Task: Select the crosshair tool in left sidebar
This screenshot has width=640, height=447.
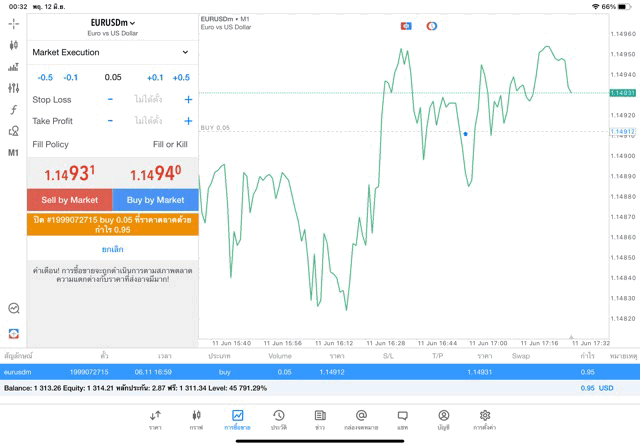Action: coord(13,23)
